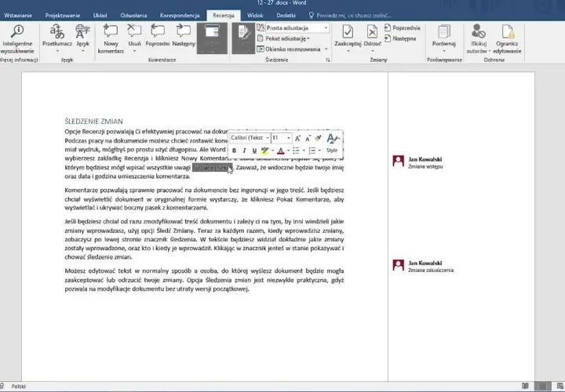Increase font size in mini toolbar
The image size is (565, 392).
297,138
